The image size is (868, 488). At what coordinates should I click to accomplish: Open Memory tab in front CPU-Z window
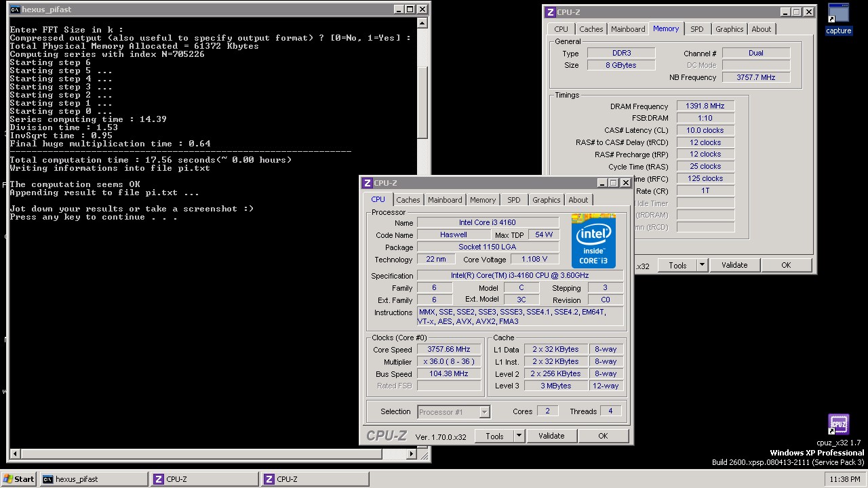[483, 200]
